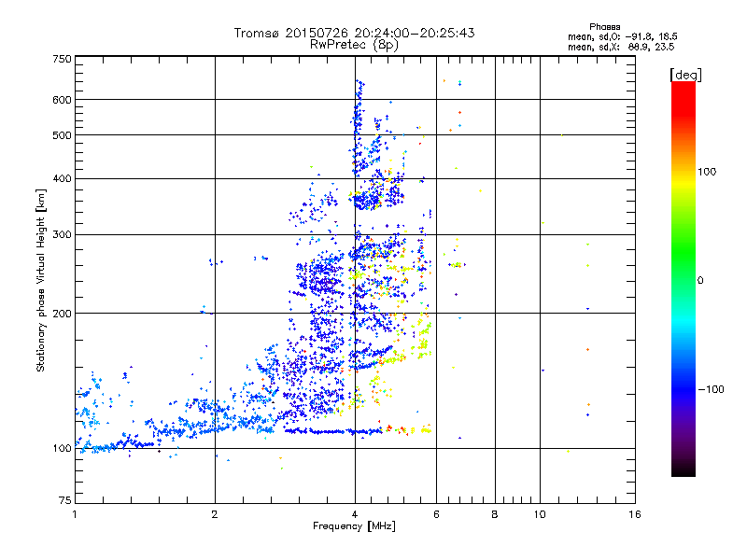Click the 600 km y-axis tick label
Image resolution: width=747 pixels, height=560 pixels.
point(62,100)
